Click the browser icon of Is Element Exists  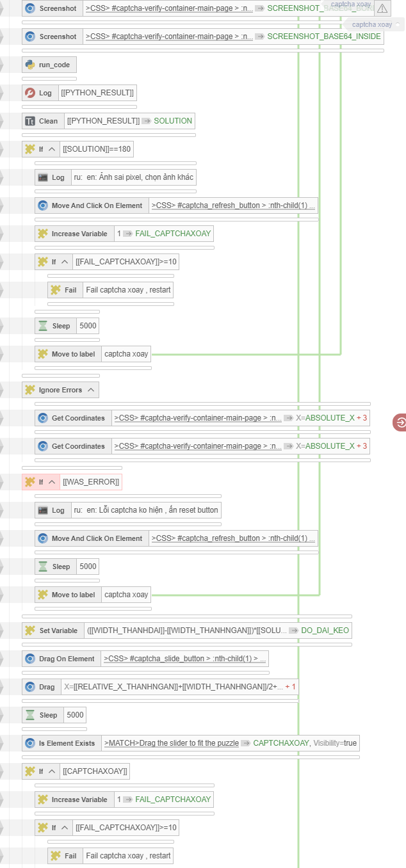tap(29, 743)
